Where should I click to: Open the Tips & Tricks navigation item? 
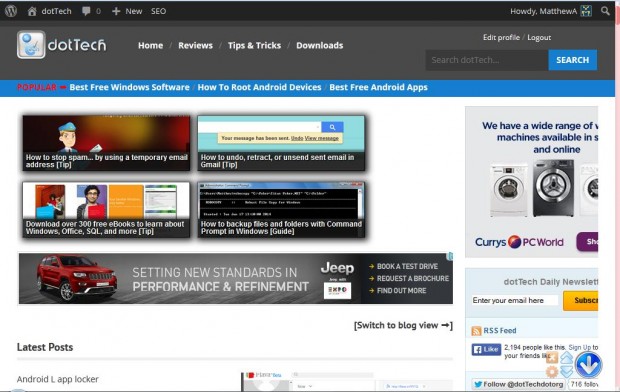coord(254,45)
